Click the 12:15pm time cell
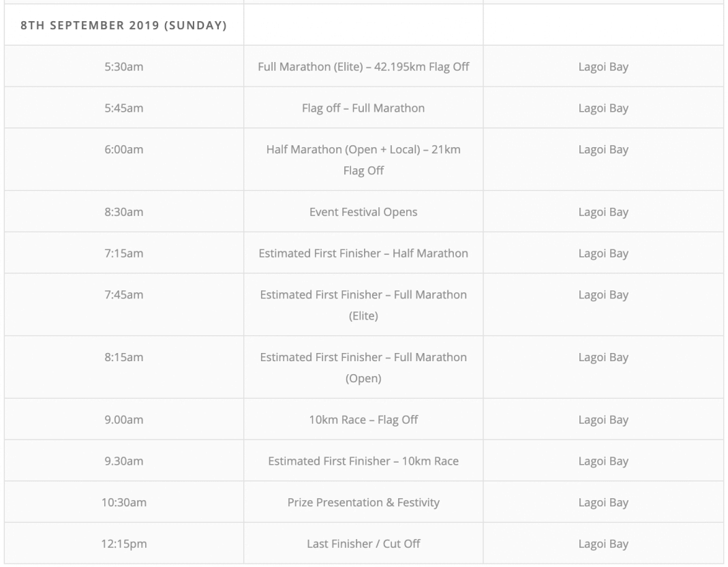 [123, 544]
